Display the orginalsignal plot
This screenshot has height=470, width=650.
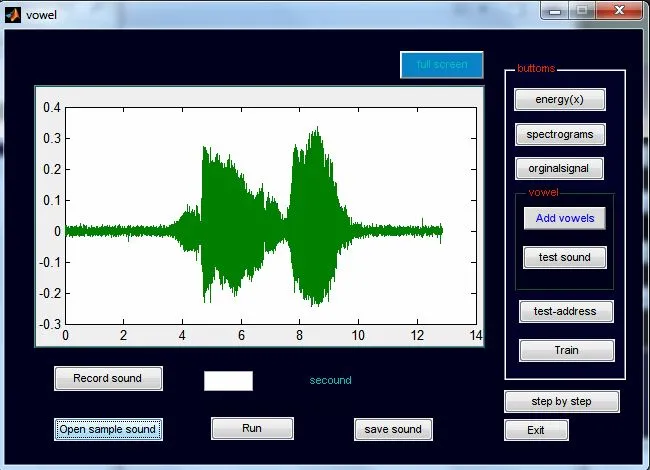(560, 169)
